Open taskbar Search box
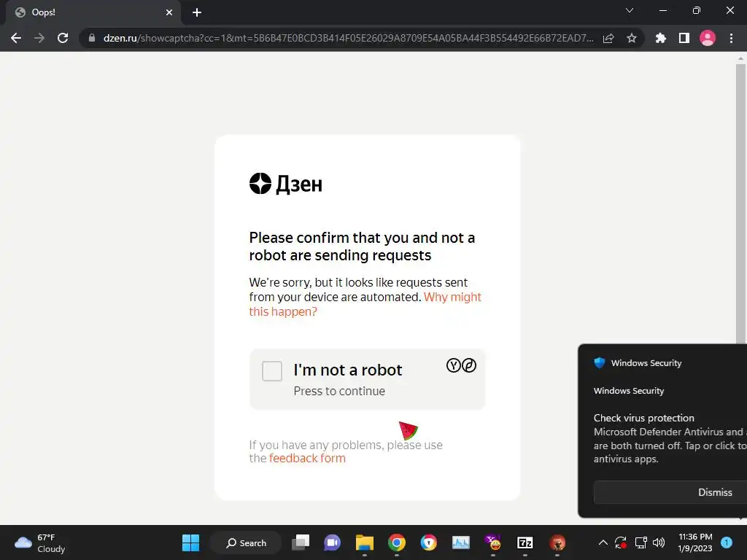This screenshot has width=747, height=560. (247, 542)
